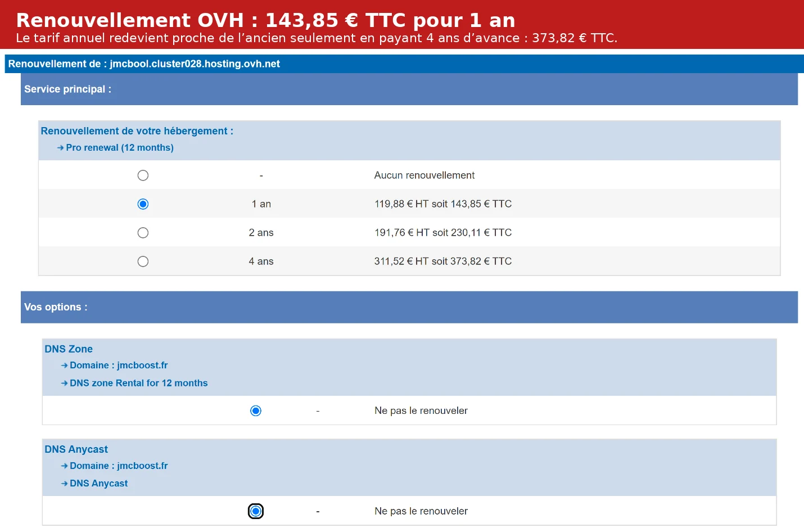Click the arrow icon before 'Pro renewal (12 months)'

[60, 148]
